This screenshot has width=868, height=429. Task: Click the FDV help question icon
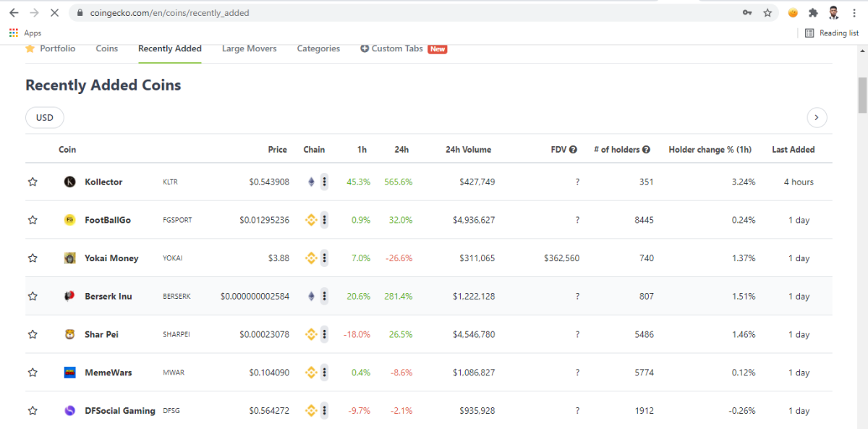point(573,150)
